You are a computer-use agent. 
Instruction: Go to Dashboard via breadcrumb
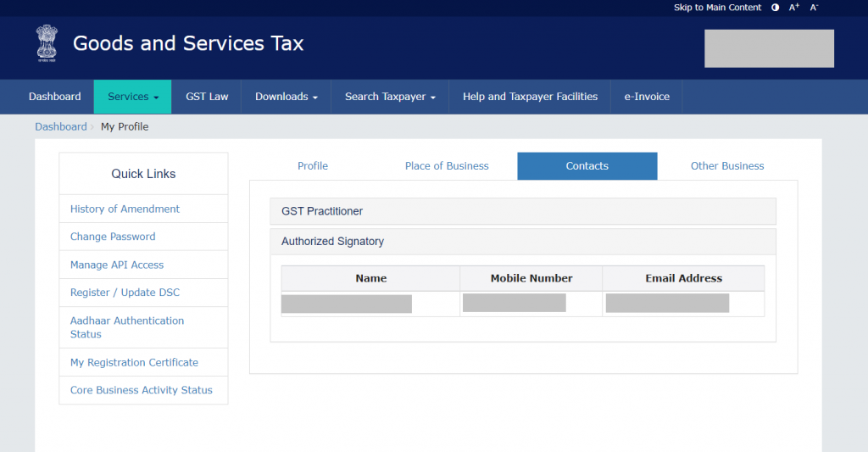61,127
